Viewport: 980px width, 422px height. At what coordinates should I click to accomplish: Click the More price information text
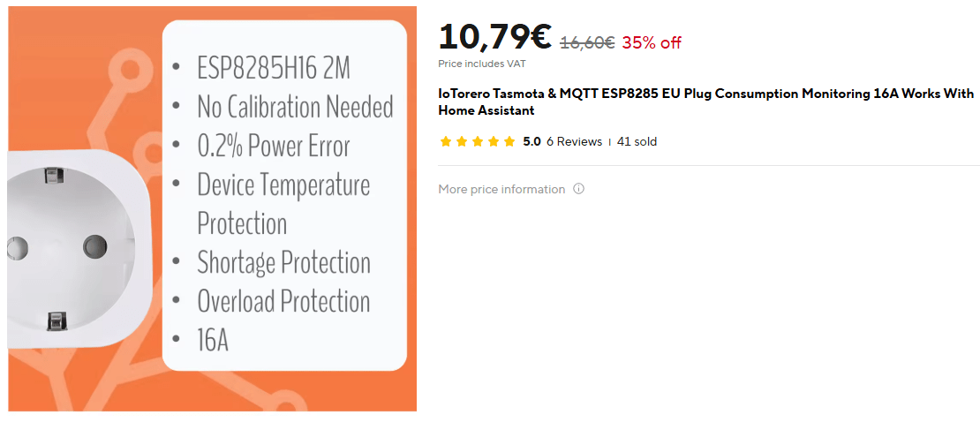click(x=501, y=189)
